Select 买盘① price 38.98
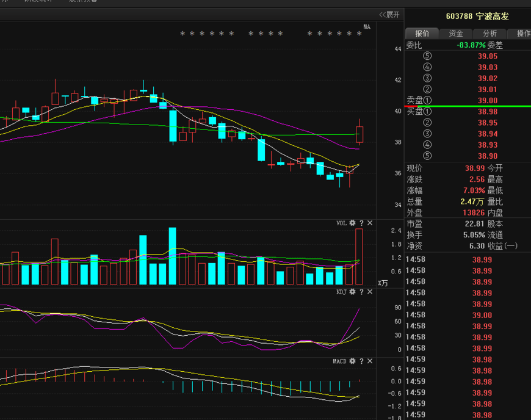This screenshot has height=420, width=531. 487,112
